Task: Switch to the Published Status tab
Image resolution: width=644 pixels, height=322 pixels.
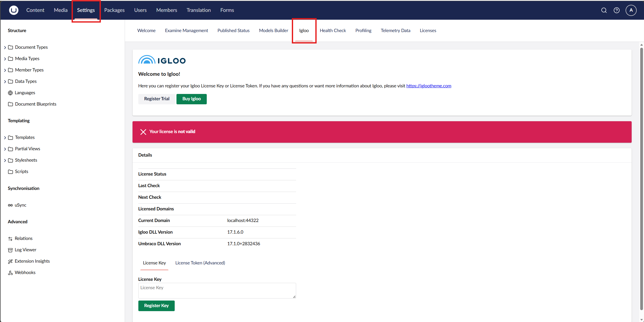Action: point(234,31)
